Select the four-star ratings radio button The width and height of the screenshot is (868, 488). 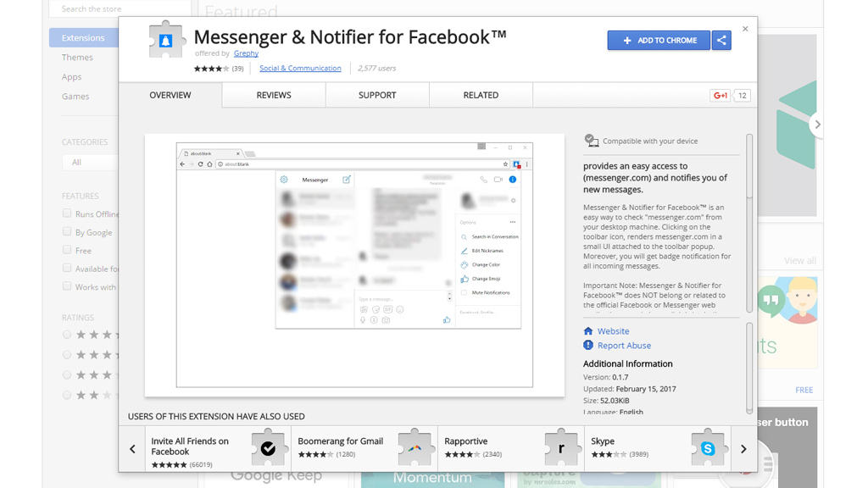(x=67, y=355)
